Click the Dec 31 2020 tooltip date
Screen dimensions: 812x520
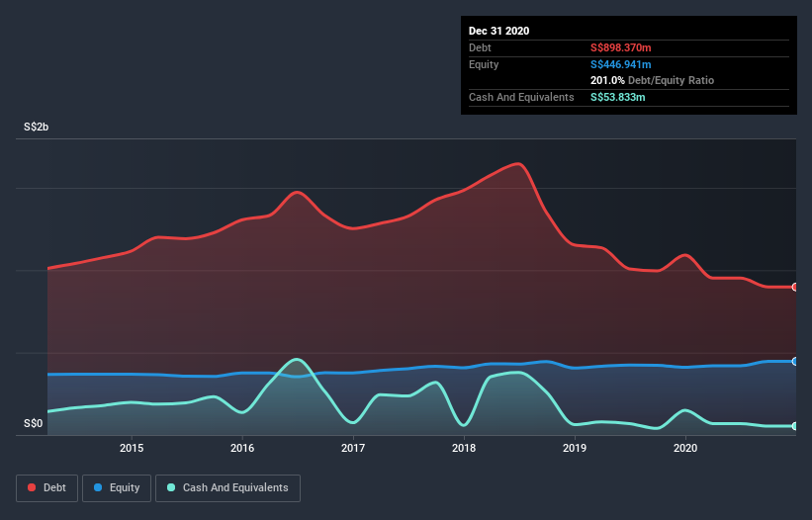[x=498, y=31]
